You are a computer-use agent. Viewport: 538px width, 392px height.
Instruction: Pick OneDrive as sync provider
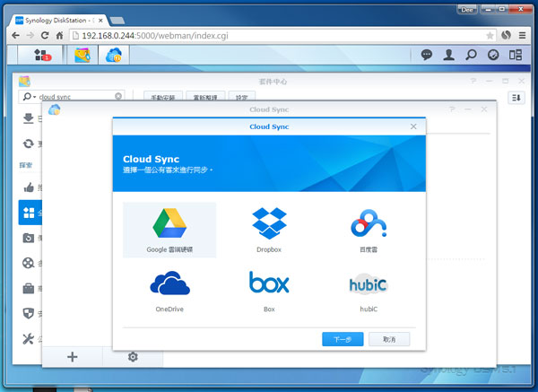pyautogui.click(x=169, y=289)
